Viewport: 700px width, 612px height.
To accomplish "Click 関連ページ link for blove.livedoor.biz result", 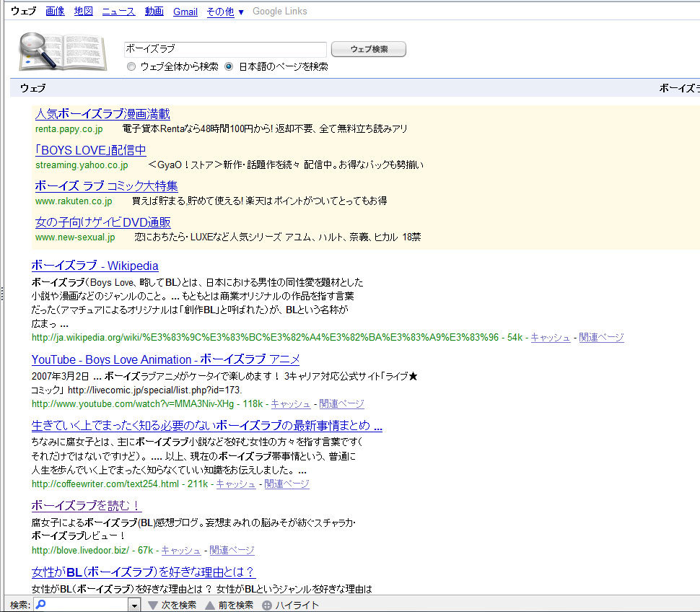I will click(x=232, y=551).
